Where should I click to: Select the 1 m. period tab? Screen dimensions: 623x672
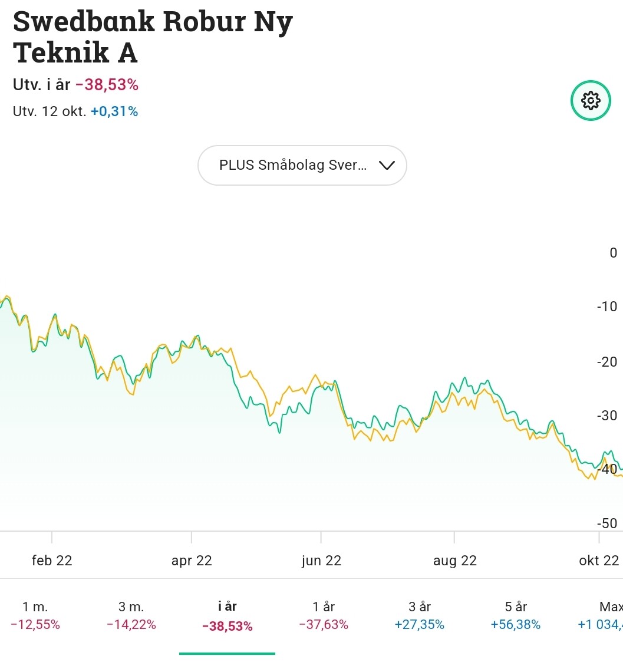pyautogui.click(x=35, y=615)
